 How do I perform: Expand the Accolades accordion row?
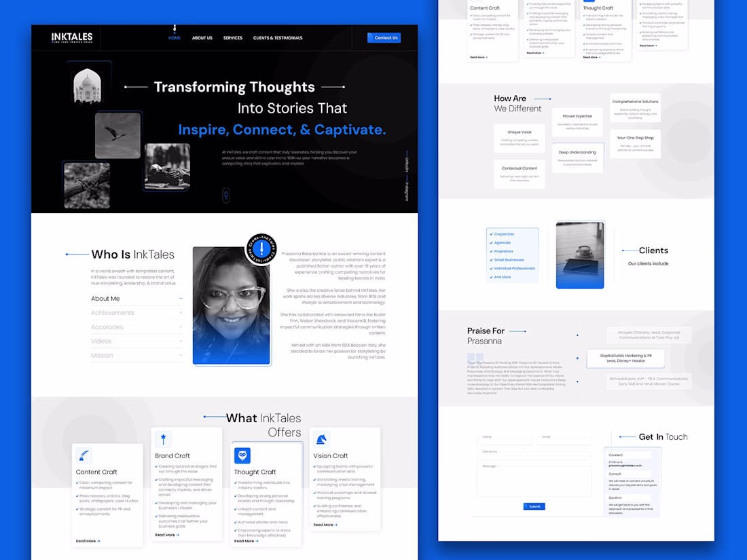point(136,327)
